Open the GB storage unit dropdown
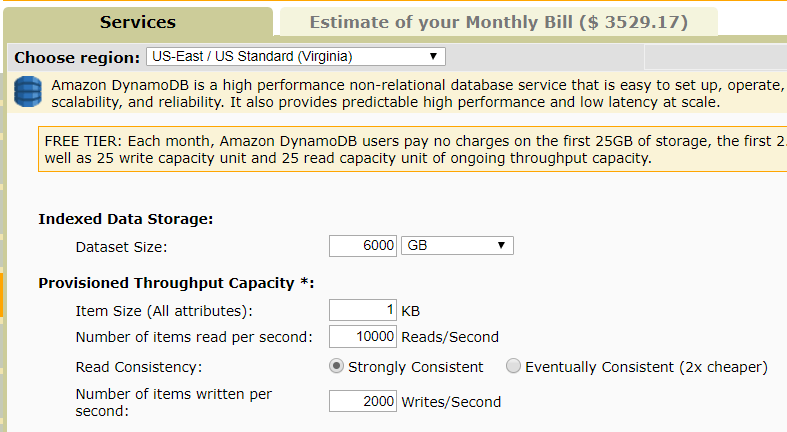This screenshot has width=787, height=432. 457,245
